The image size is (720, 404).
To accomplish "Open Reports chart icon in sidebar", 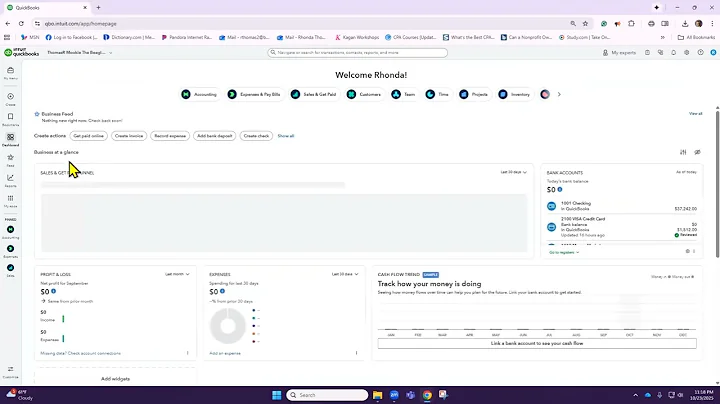I will (x=11, y=180).
